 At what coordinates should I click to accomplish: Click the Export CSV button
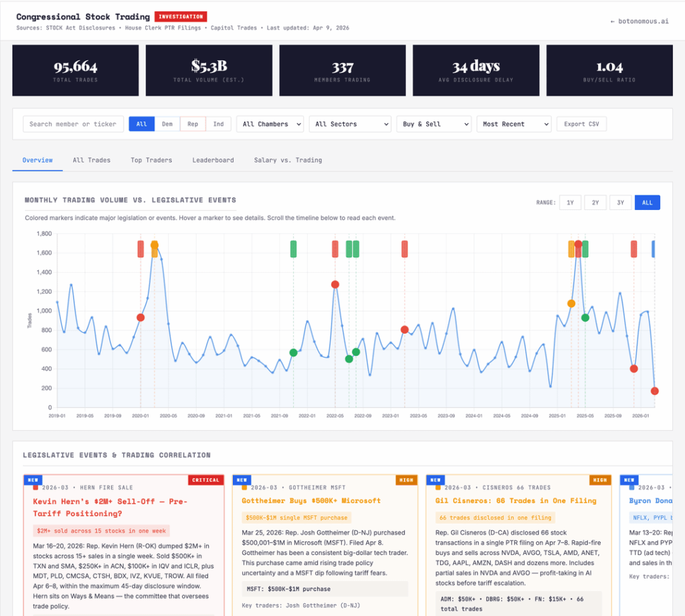pyautogui.click(x=581, y=124)
